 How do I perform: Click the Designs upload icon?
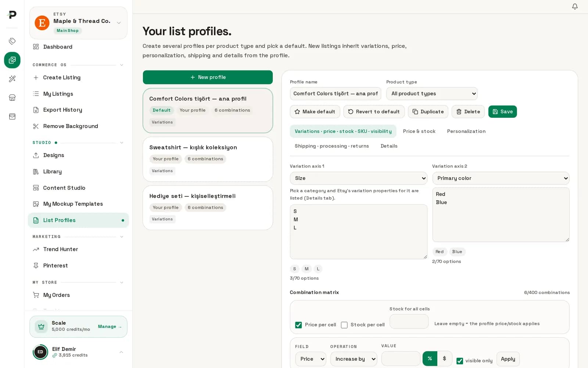[36, 155]
